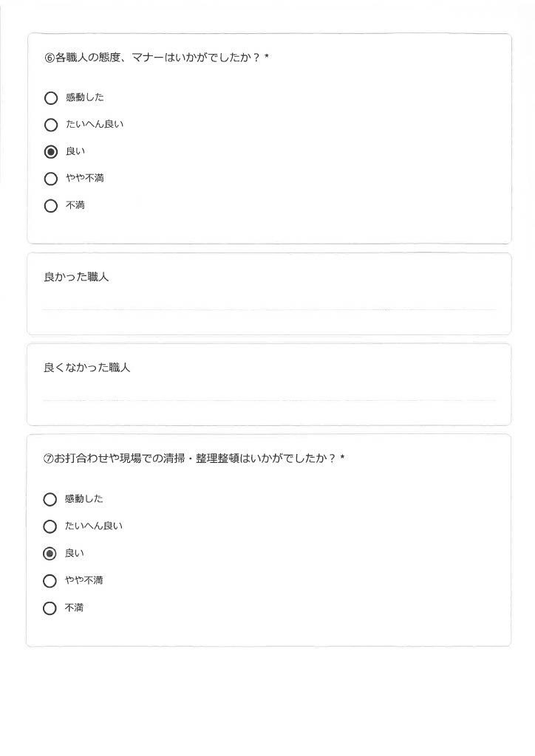Choose 不満 radio under question ⑥

click(x=51, y=206)
